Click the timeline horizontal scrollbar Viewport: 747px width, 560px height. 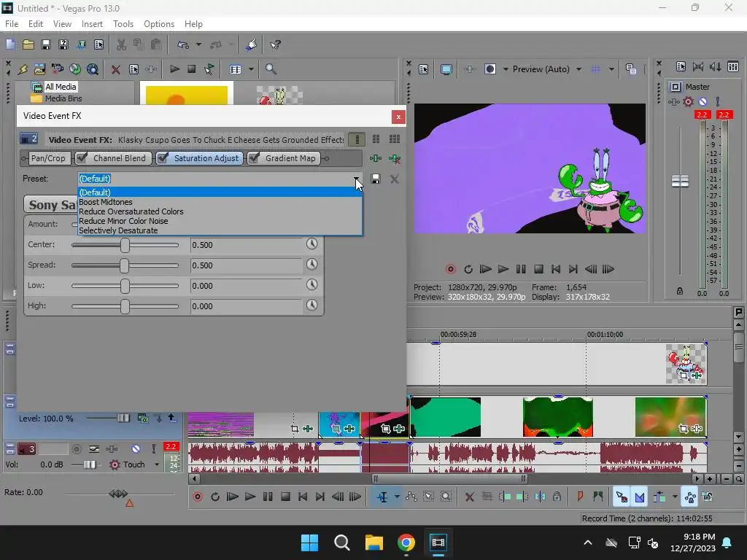449,479
